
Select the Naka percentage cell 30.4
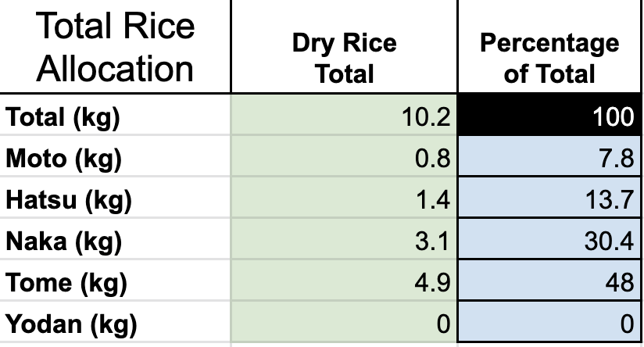pos(549,241)
